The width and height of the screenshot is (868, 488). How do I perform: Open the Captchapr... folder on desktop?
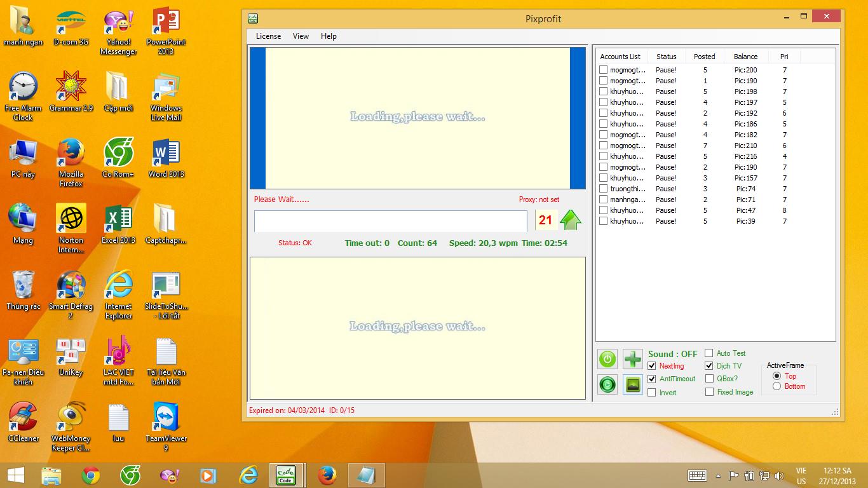[x=166, y=224]
